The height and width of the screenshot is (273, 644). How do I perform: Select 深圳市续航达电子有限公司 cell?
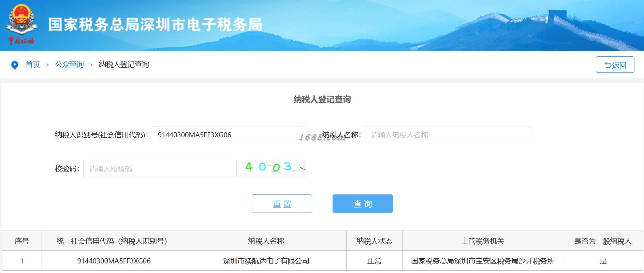pos(266,261)
